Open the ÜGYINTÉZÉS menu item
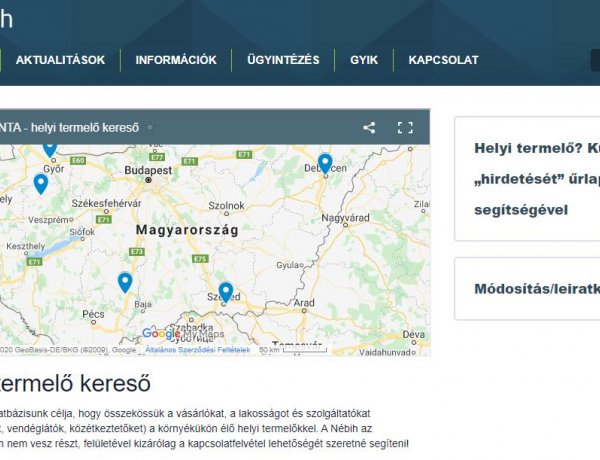The width and height of the screenshot is (600, 460). coord(283,60)
